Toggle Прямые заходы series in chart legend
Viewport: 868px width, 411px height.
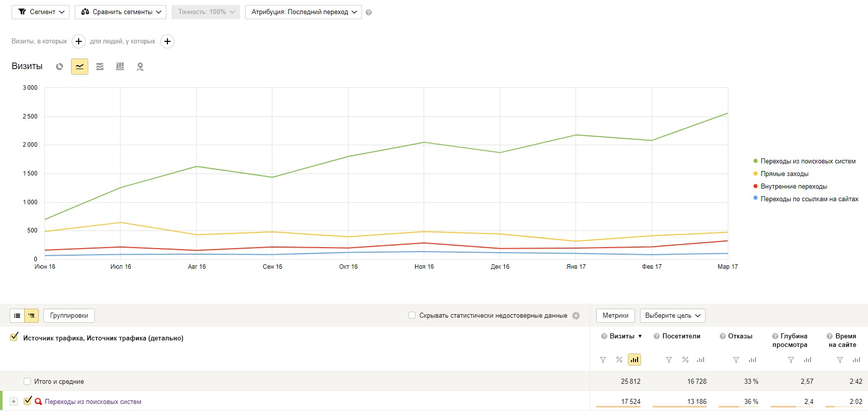coord(784,174)
